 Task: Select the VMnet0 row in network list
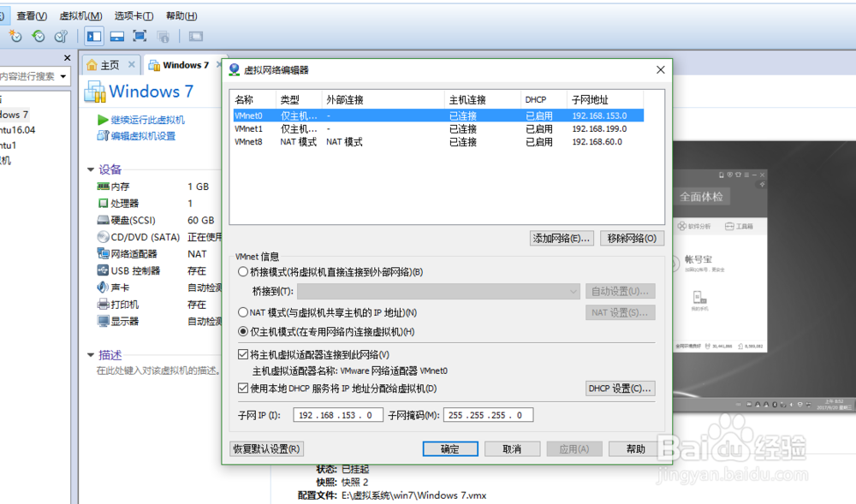[x=438, y=116]
